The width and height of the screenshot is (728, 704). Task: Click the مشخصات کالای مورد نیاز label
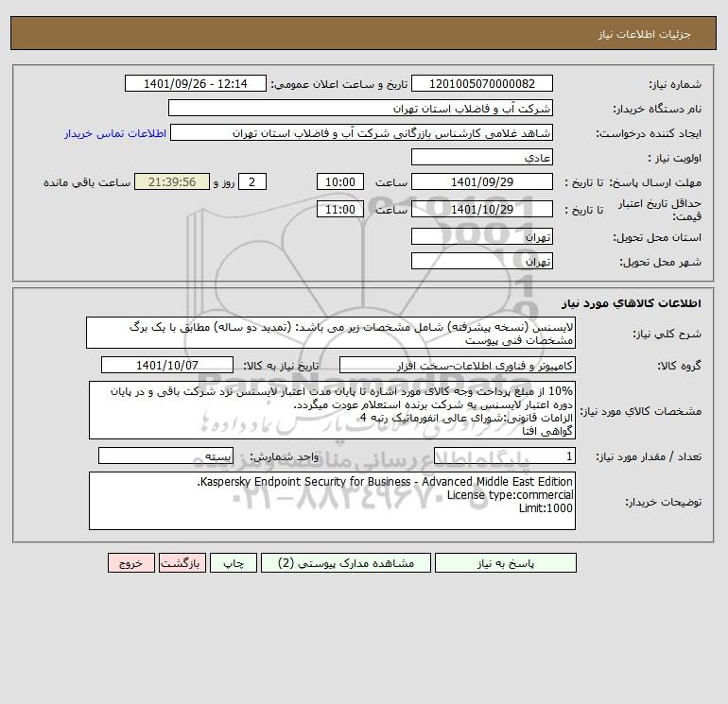pos(641,411)
